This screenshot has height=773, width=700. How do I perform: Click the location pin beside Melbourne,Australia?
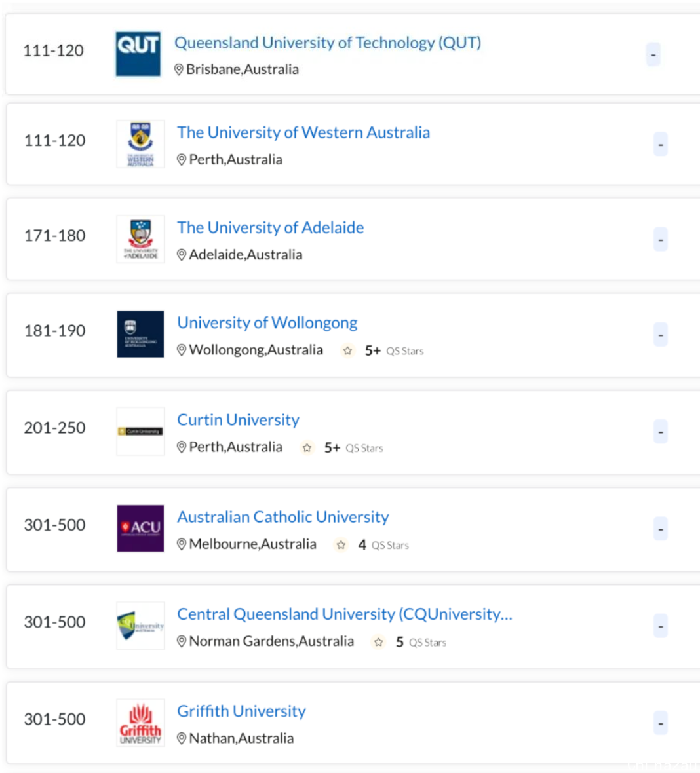point(182,544)
